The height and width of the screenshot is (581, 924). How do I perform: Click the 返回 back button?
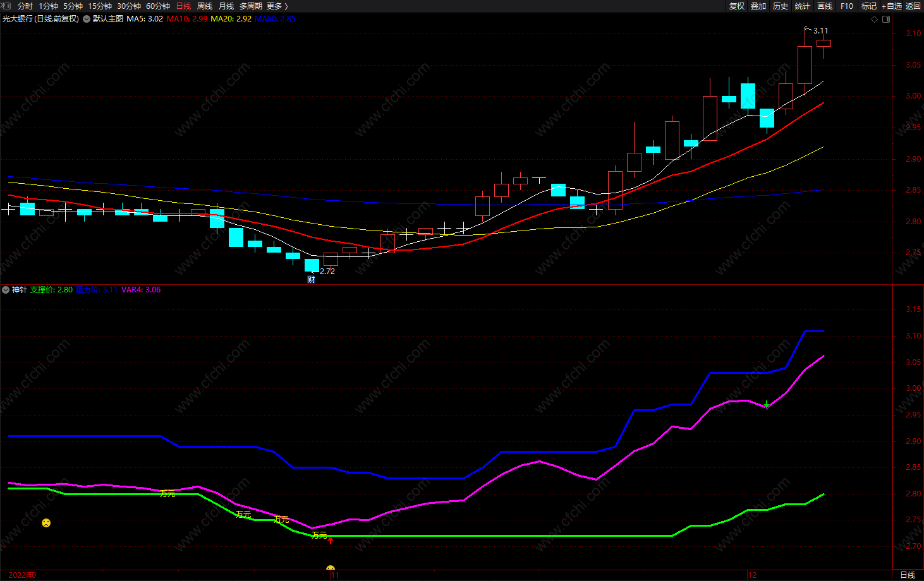point(913,6)
